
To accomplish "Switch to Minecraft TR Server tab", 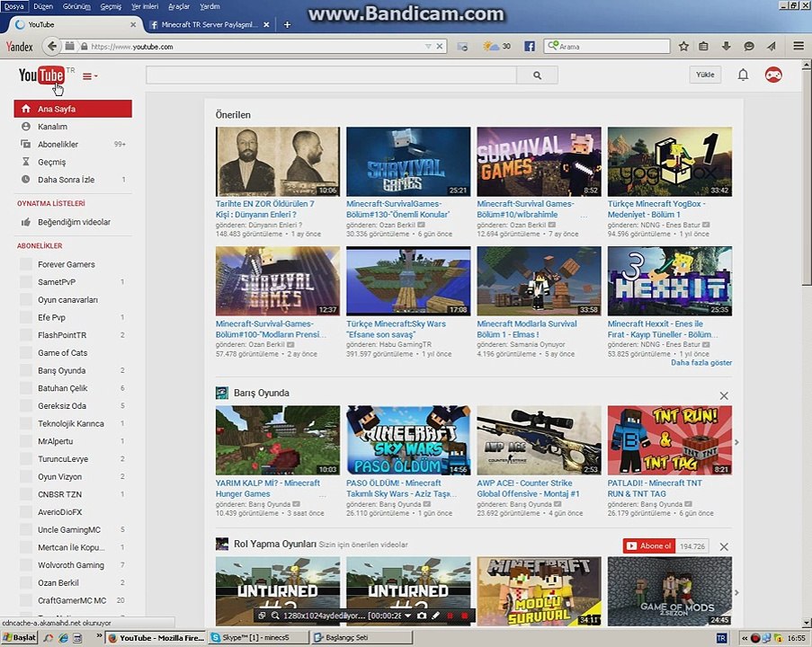I will tap(209, 24).
